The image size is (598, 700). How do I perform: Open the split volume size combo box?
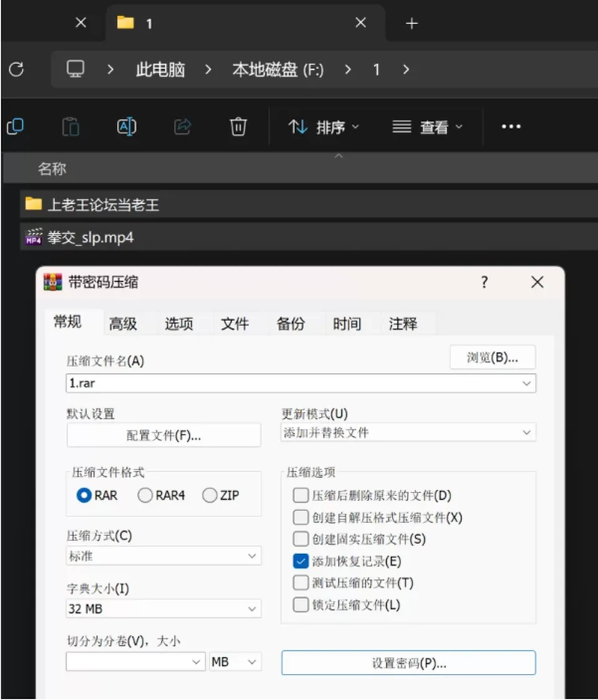pyautogui.click(x=136, y=661)
